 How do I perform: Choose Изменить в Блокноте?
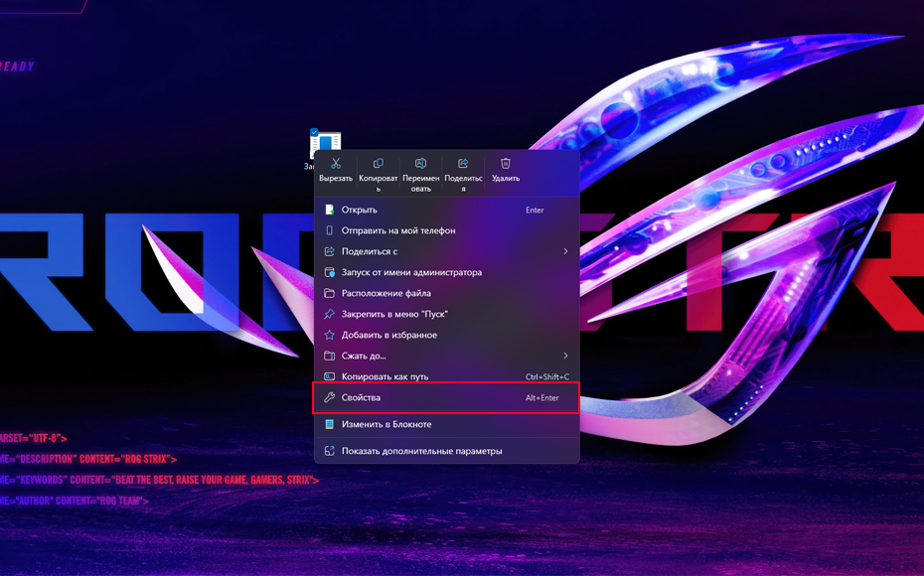447,424
